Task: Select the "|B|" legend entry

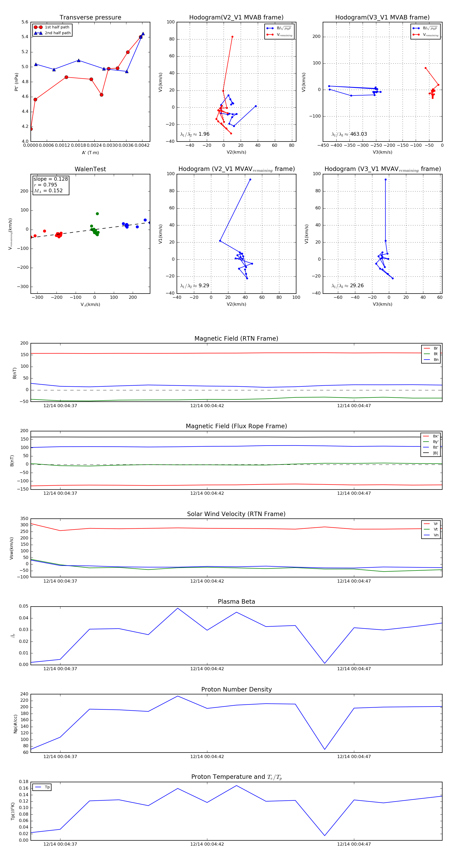Action: (x=431, y=453)
